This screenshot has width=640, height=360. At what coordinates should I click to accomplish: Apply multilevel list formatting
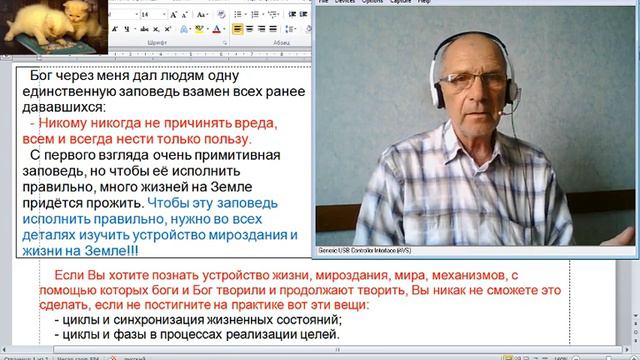[272, 15]
